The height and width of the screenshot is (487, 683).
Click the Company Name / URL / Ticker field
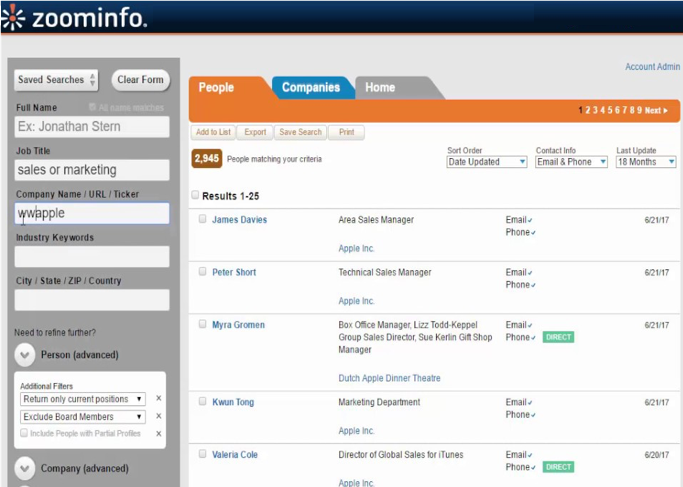point(92,213)
